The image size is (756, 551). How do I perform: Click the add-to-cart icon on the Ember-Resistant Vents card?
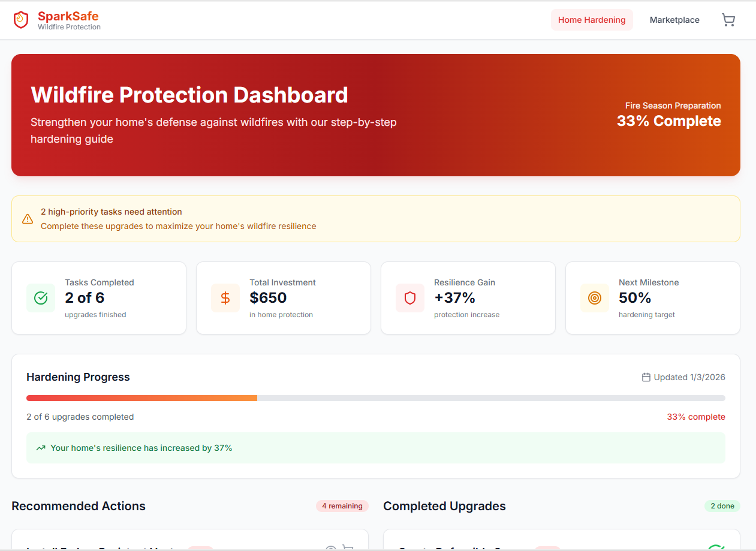(x=348, y=548)
